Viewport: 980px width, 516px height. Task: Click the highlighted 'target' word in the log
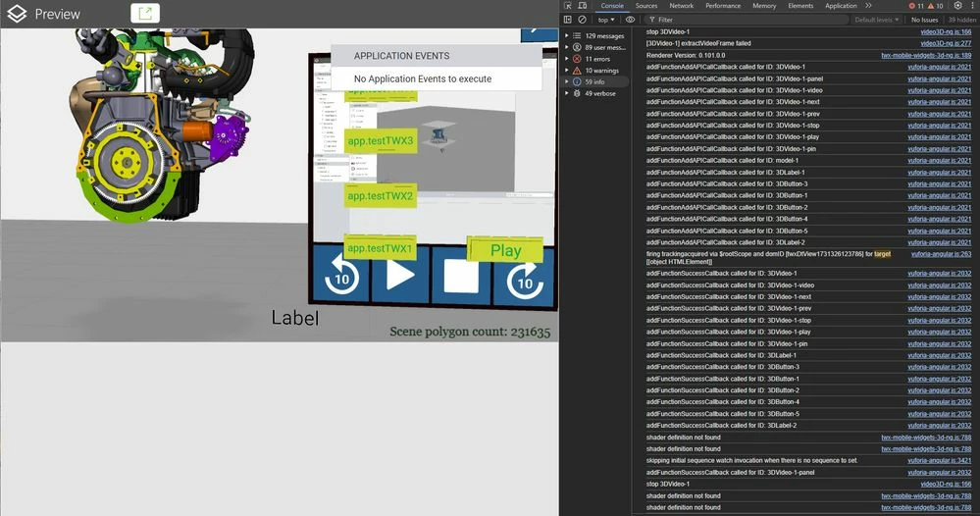(882, 254)
